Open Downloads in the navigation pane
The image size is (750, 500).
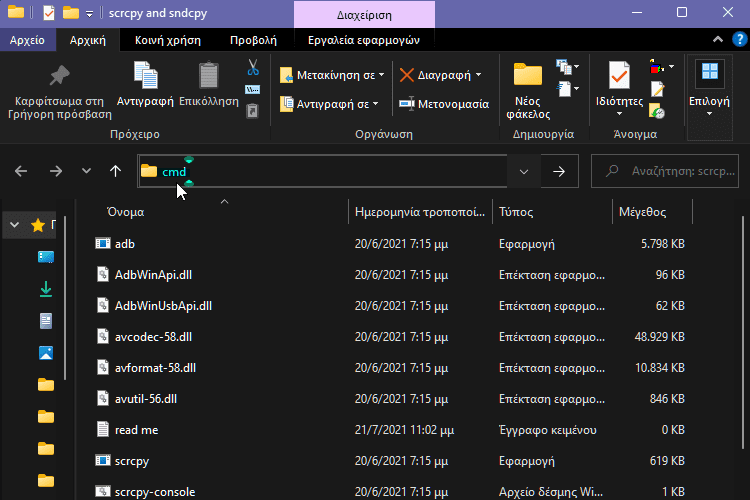pos(46,289)
